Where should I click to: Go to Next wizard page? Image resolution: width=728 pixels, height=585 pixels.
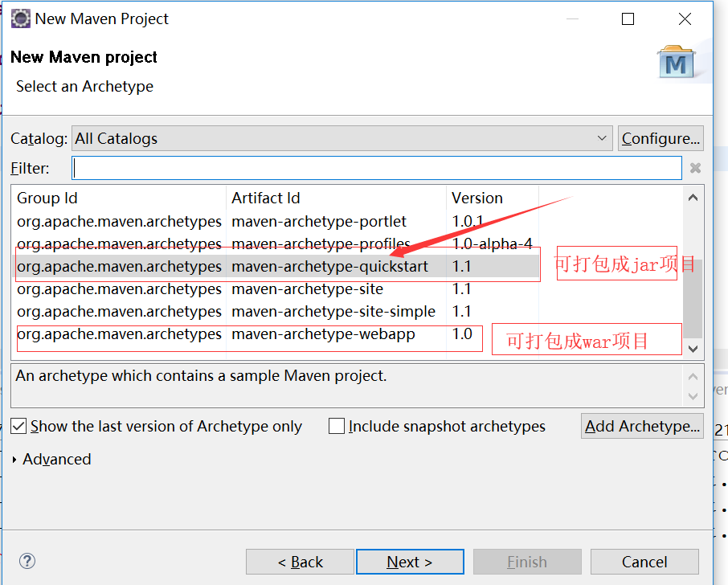click(x=410, y=562)
